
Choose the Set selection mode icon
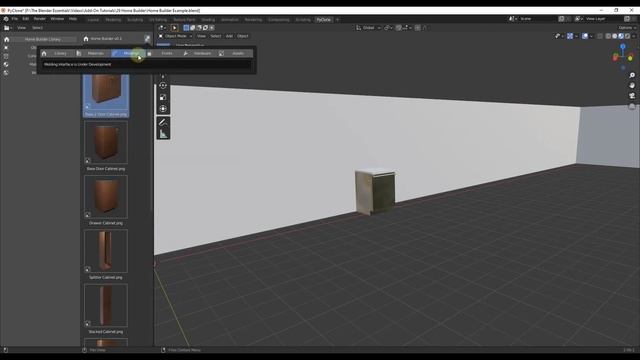[x=186, y=28]
